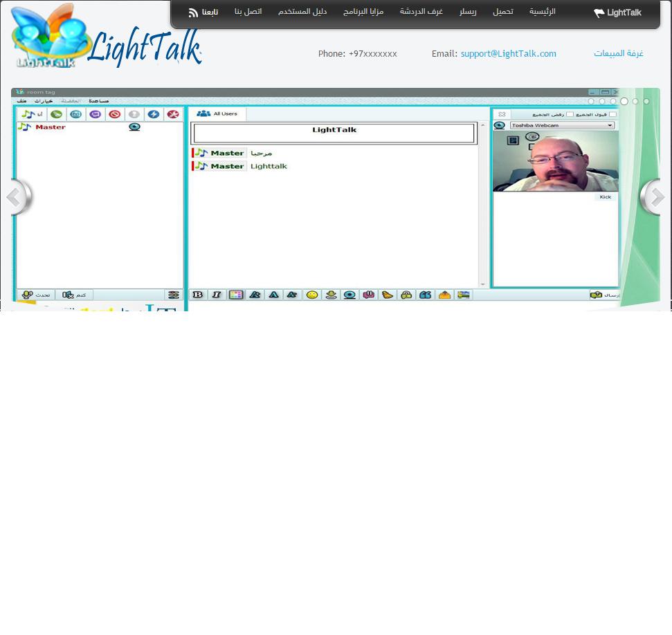Click the smiley emoticon icon

click(312, 295)
